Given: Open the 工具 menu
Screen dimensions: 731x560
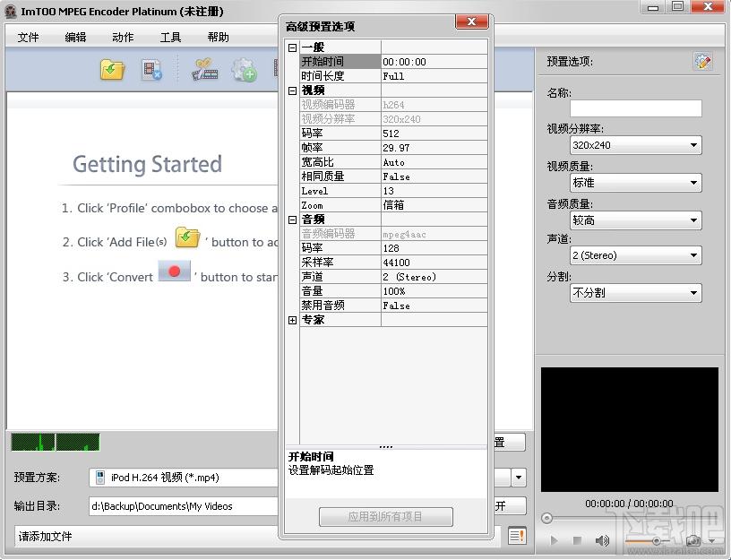Looking at the screenshot, I should click(170, 38).
